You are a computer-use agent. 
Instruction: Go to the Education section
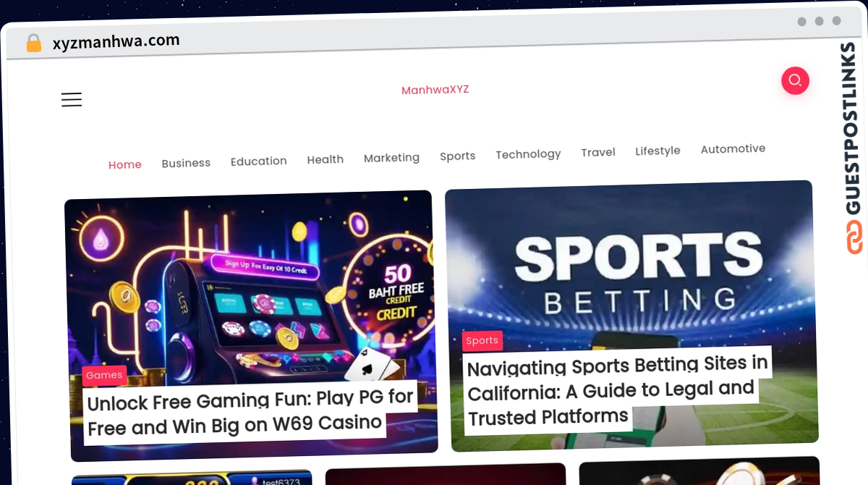tap(259, 161)
